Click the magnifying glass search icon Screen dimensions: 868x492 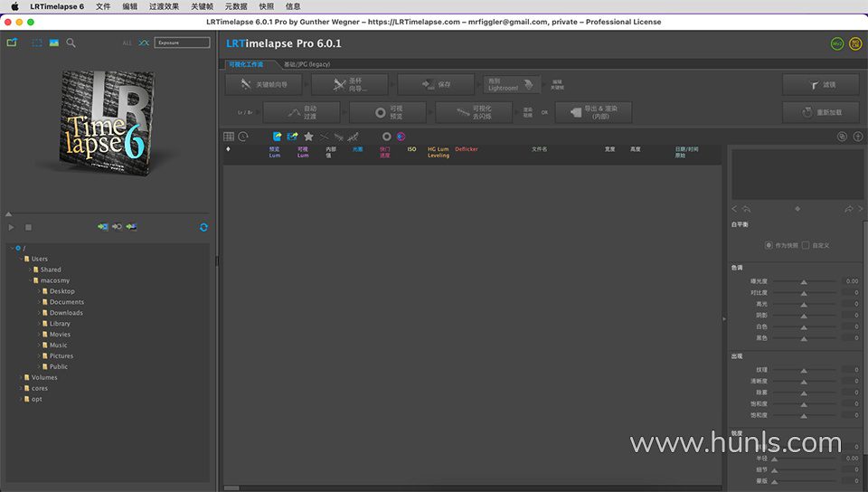tap(71, 43)
